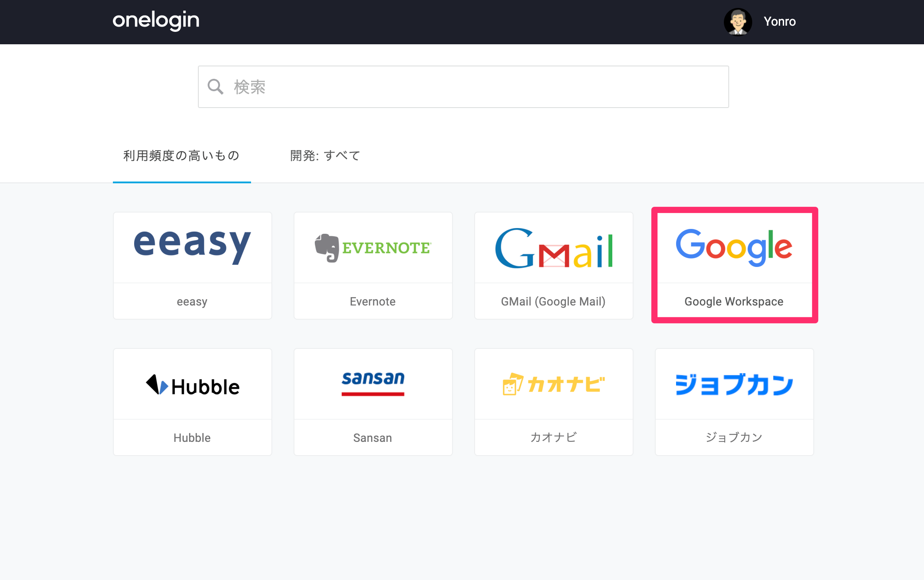The width and height of the screenshot is (924, 580).
Task: Click the Evernote label text
Action: pos(373,302)
